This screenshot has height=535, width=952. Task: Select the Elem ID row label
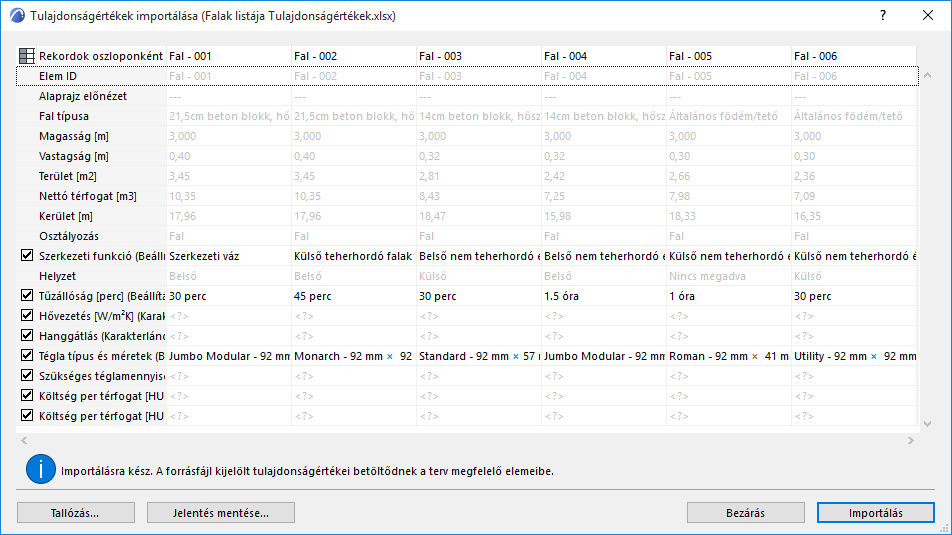[58, 76]
